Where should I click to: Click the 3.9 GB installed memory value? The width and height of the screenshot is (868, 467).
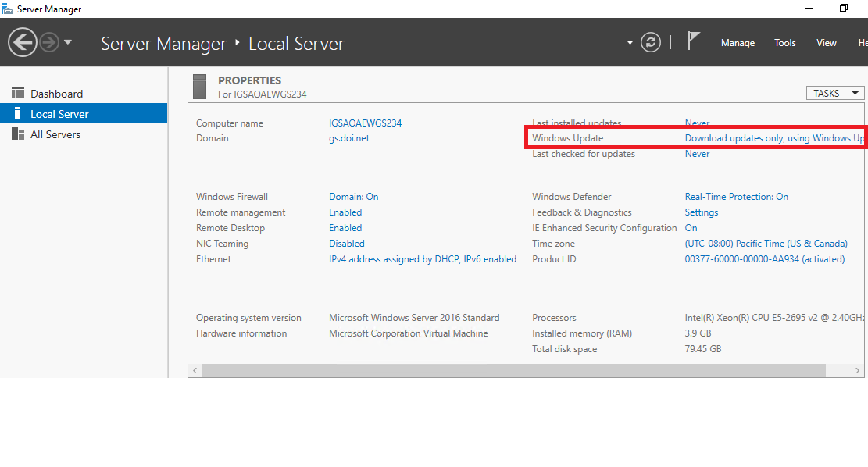click(698, 333)
